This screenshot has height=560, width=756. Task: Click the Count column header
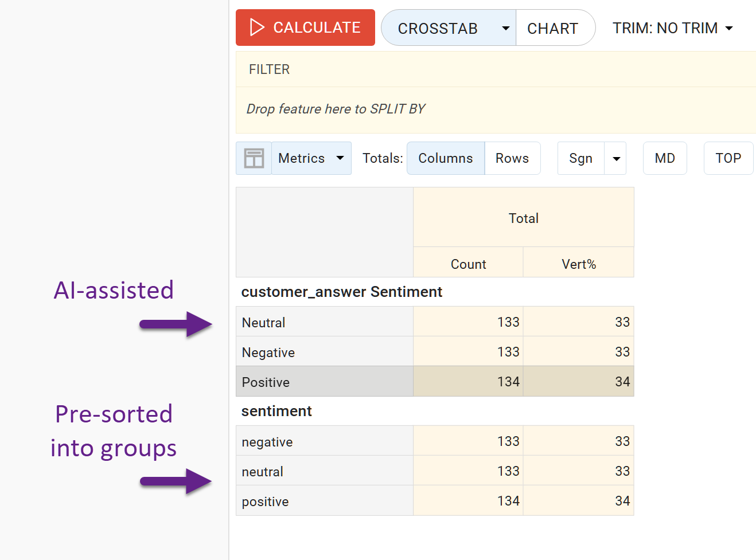coord(468,264)
